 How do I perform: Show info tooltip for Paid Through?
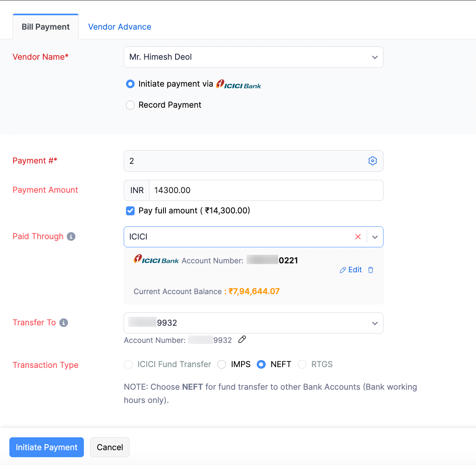71,236
